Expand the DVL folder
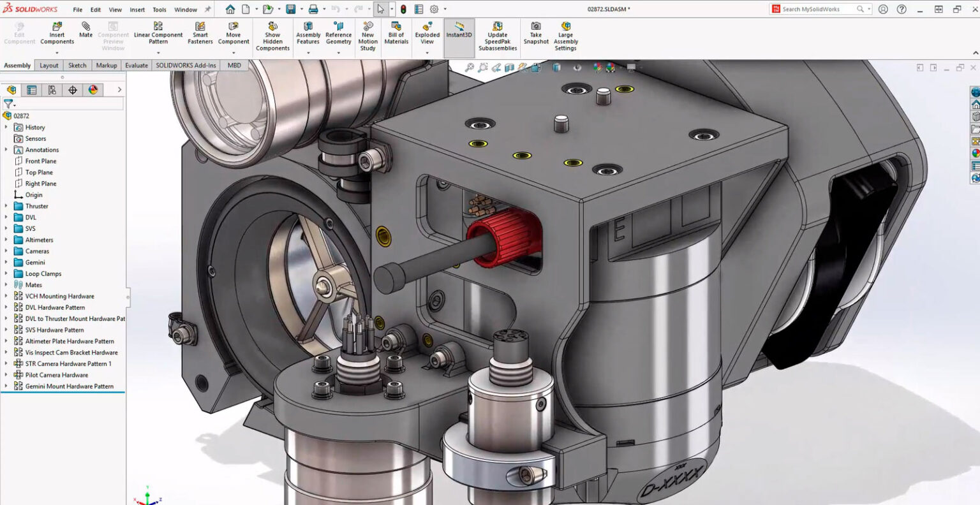 (x=6, y=217)
